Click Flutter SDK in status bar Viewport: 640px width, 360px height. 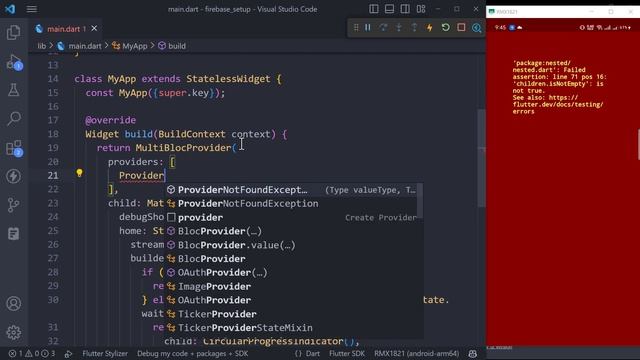pyautogui.click(x=347, y=353)
